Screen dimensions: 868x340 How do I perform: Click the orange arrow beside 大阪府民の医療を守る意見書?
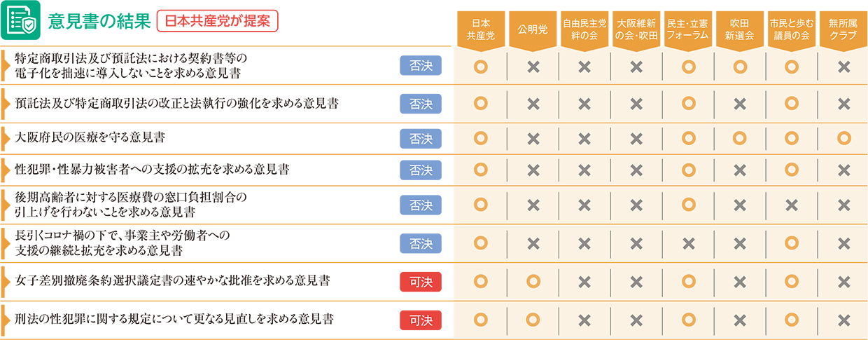click(x=6, y=137)
